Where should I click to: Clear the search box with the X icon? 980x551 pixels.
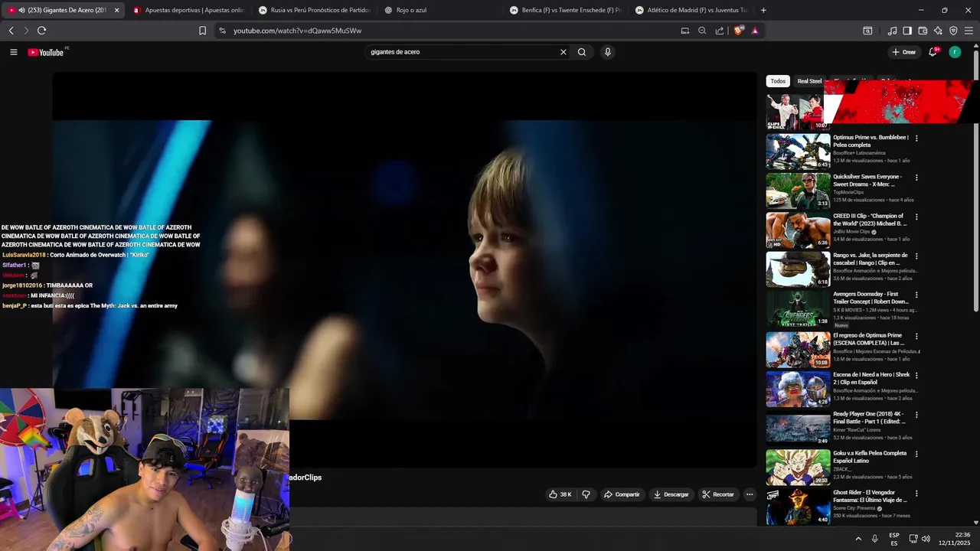click(563, 52)
